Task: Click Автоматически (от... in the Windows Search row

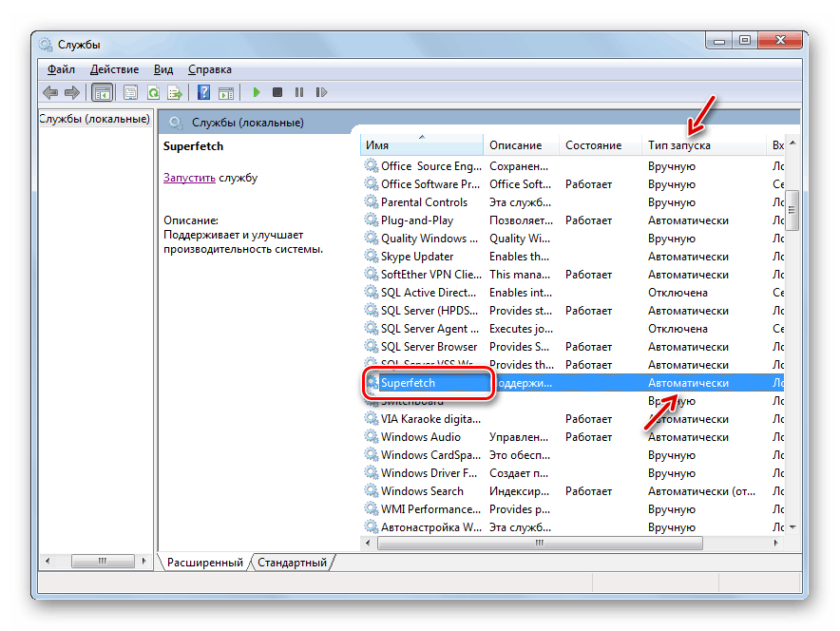Action: click(x=701, y=490)
